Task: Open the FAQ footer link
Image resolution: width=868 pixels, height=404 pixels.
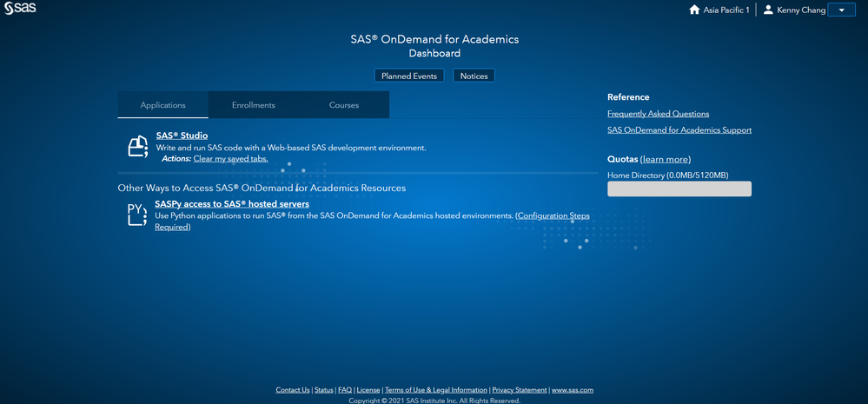Action: [345, 390]
